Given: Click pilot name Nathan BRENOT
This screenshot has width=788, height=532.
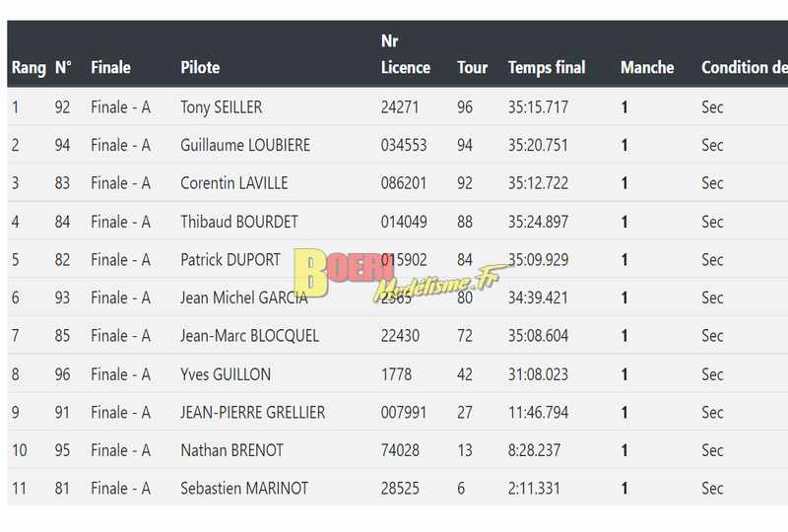Looking at the screenshot, I should coord(231,450).
